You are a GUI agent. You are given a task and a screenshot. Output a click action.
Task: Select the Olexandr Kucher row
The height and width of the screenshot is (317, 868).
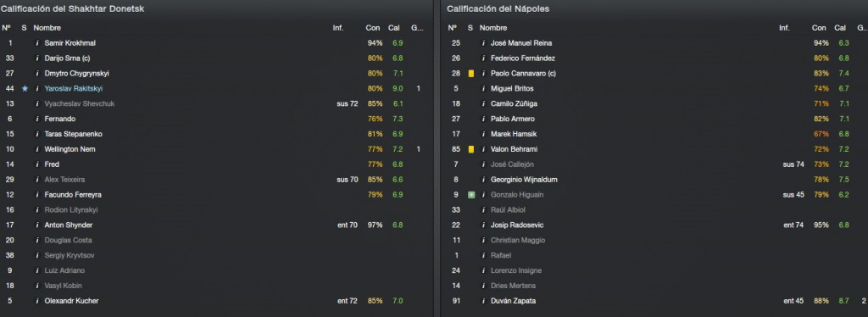tap(216, 301)
